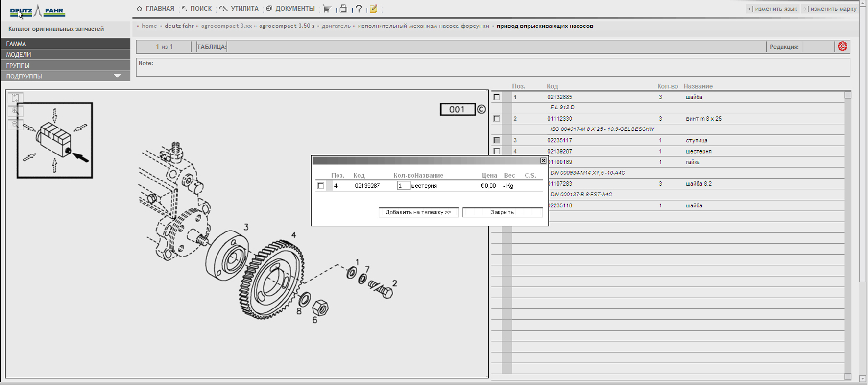This screenshot has height=385, width=868.
Task: Open the ПОИСК menu item
Action: click(200, 9)
